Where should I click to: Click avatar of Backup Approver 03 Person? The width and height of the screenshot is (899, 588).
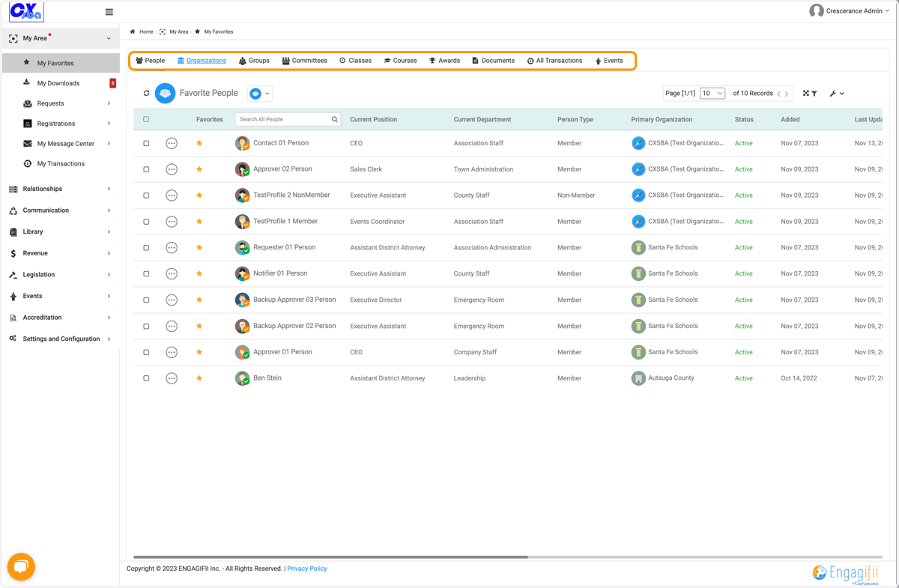coord(242,300)
